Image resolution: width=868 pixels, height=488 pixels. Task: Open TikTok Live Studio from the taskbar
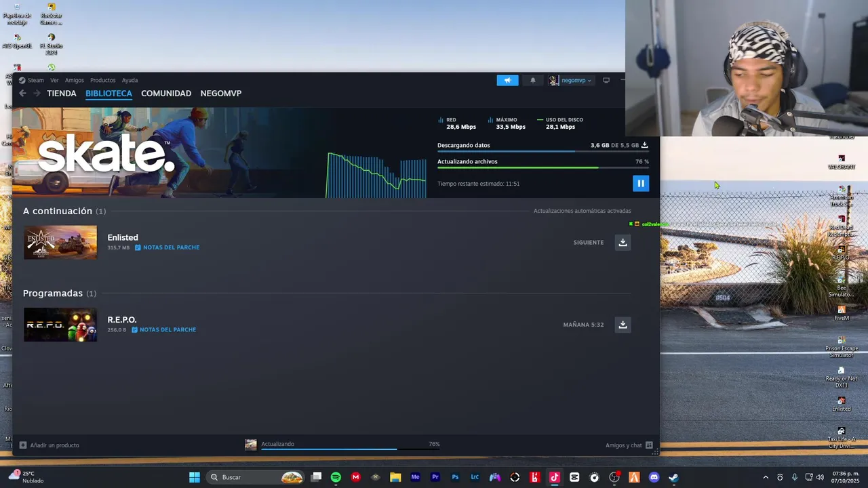click(555, 477)
